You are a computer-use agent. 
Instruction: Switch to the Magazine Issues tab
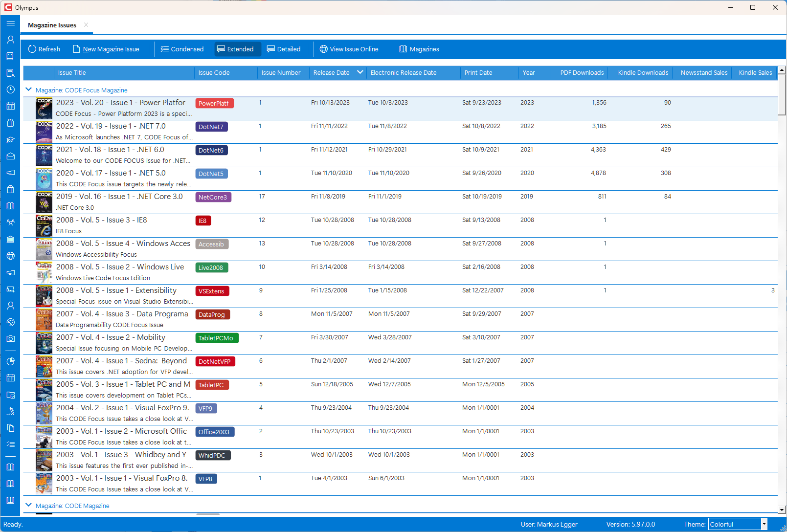52,25
